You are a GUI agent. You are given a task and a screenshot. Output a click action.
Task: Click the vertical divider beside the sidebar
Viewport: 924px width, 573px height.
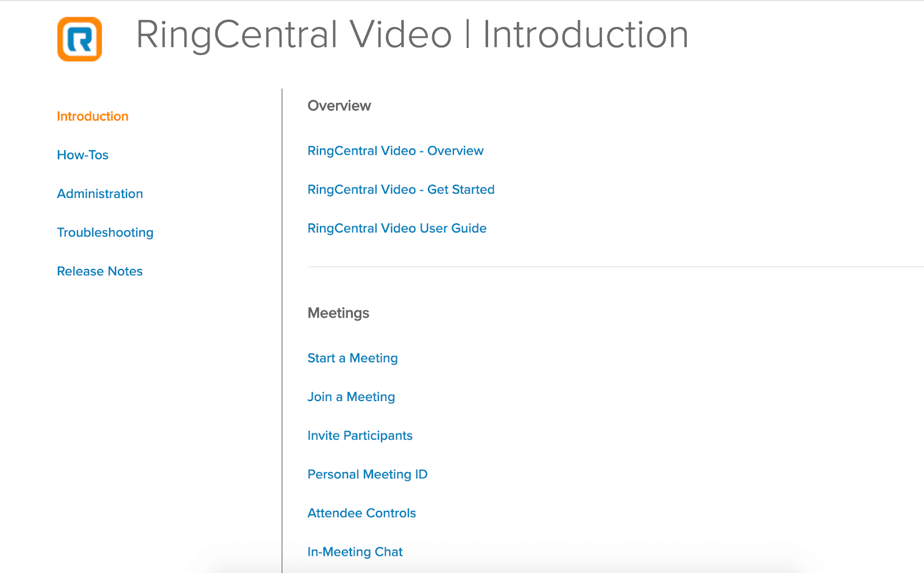[282, 329]
